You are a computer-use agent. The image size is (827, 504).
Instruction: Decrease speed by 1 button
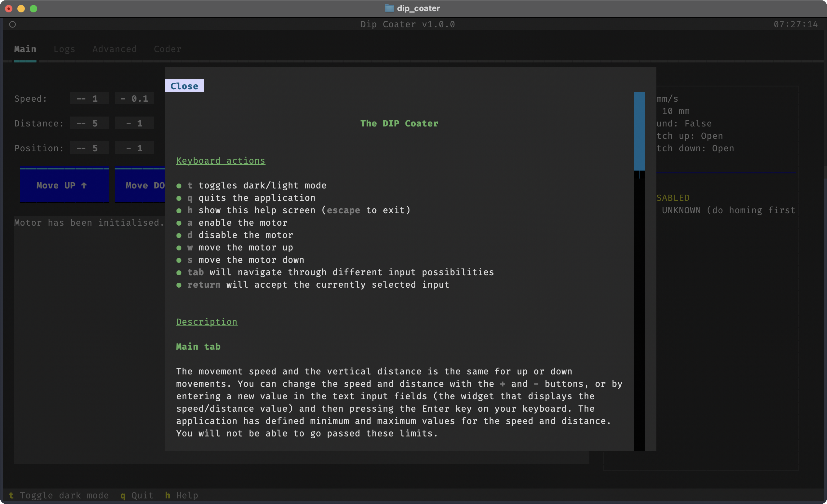click(x=89, y=99)
